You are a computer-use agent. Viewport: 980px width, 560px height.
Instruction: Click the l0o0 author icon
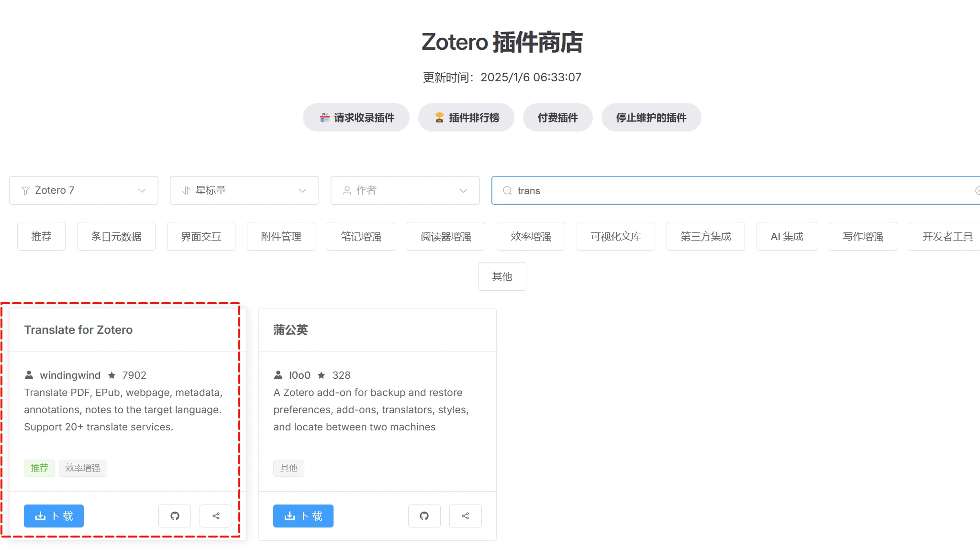coord(278,375)
